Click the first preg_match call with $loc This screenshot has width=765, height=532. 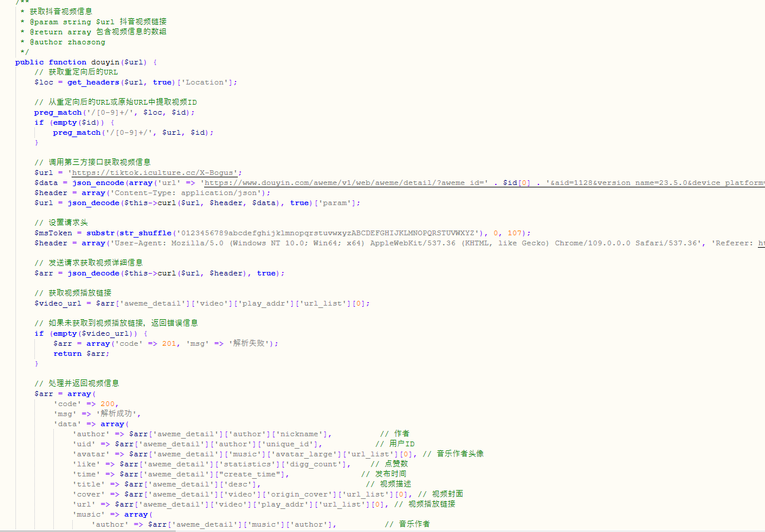(58, 112)
